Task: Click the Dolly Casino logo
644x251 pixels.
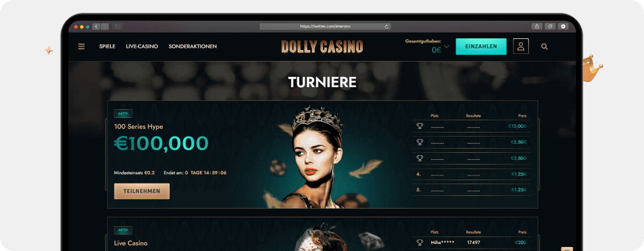Action: coord(322,47)
